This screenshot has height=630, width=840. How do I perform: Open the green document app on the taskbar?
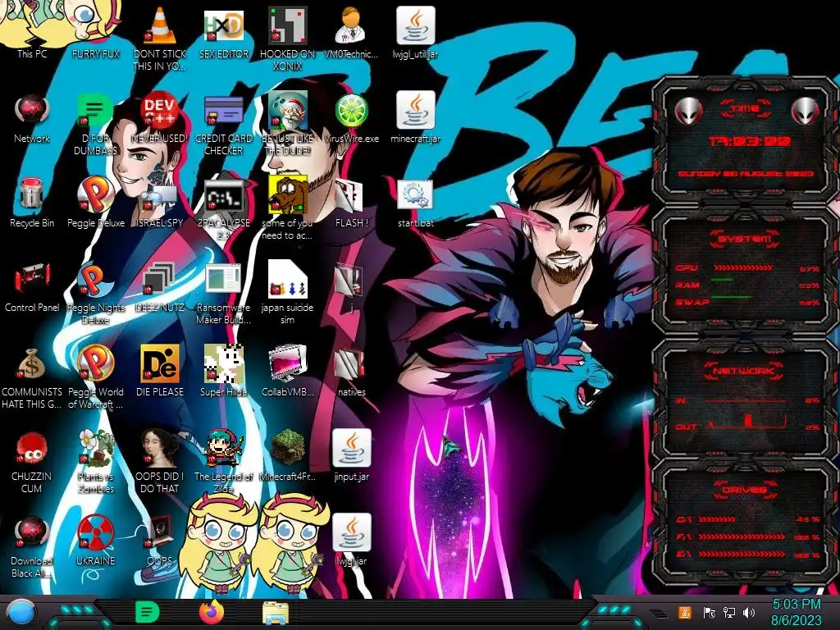coord(148,612)
